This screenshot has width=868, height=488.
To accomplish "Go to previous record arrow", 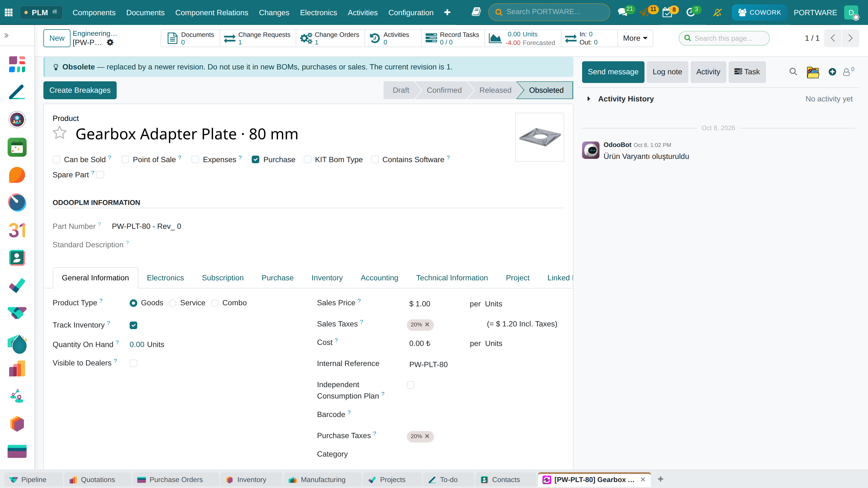I will click(833, 38).
